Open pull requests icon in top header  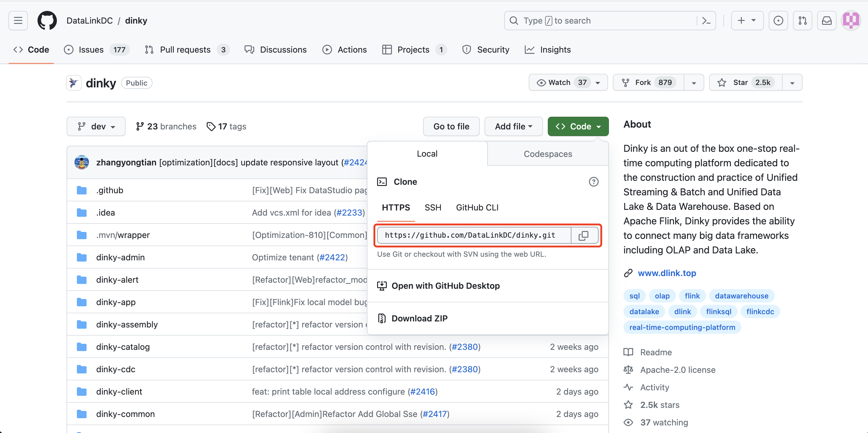pos(802,21)
